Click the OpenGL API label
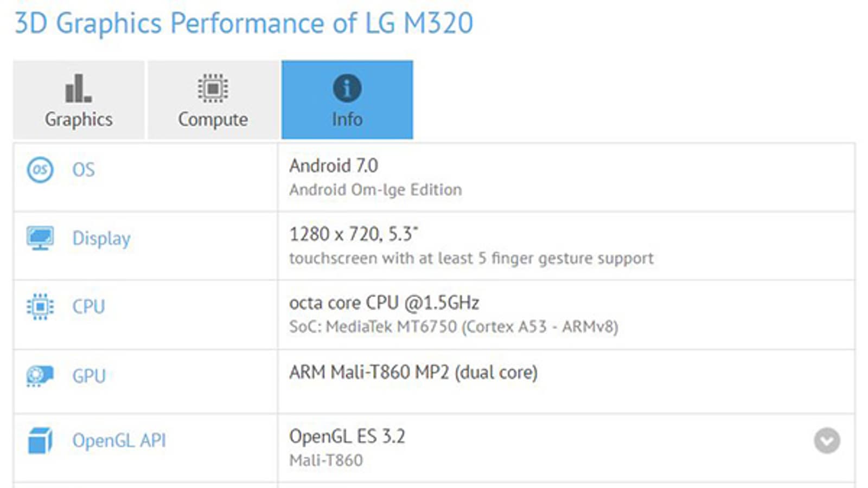 119,440
